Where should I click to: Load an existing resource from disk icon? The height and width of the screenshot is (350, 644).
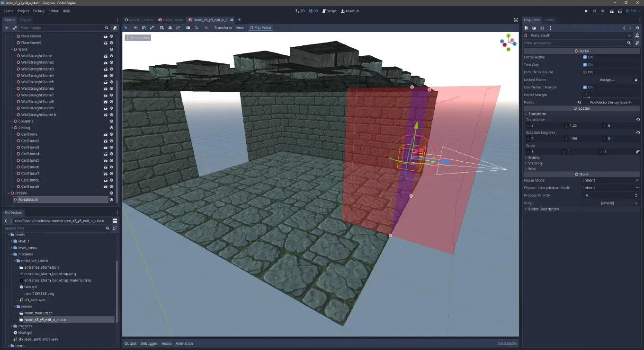(x=534, y=28)
